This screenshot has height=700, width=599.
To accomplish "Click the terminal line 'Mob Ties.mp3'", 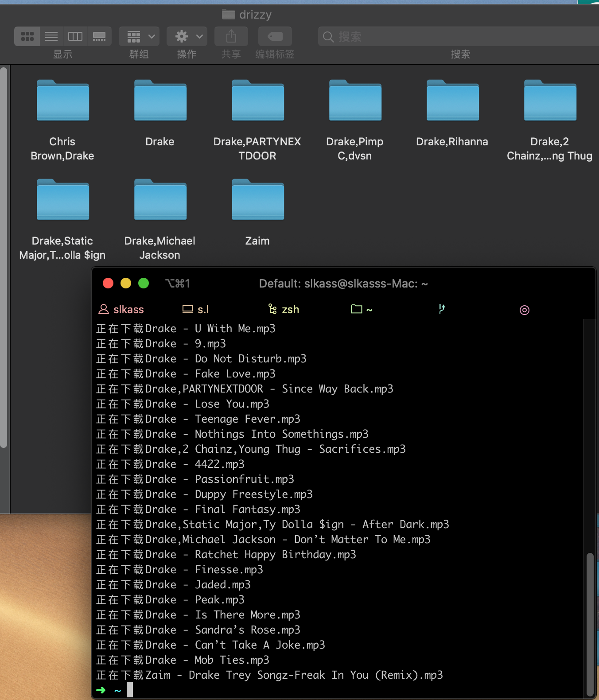I will coord(183,660).
